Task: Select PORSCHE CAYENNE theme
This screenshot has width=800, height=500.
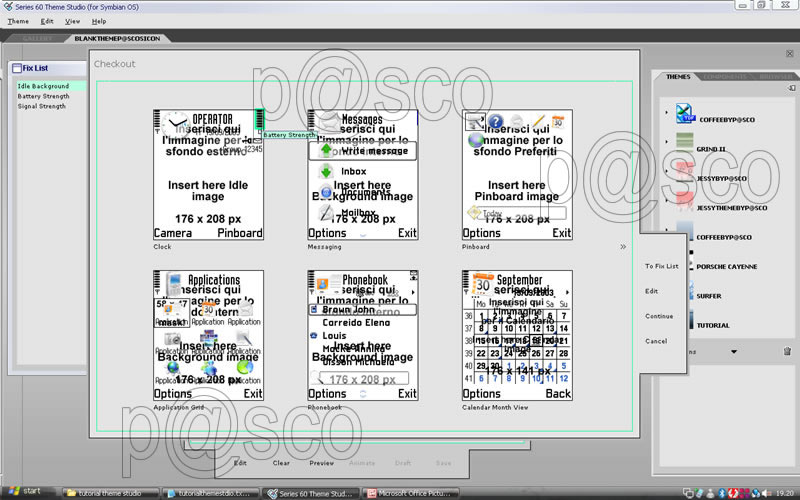Action: (x=727, y=267)
